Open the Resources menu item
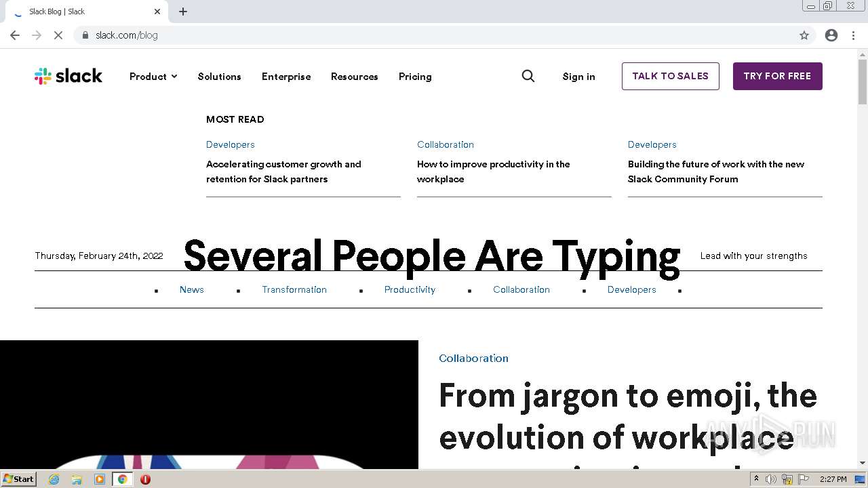The height and width of the screenshot is (488, 868). [x=355, y=77]
